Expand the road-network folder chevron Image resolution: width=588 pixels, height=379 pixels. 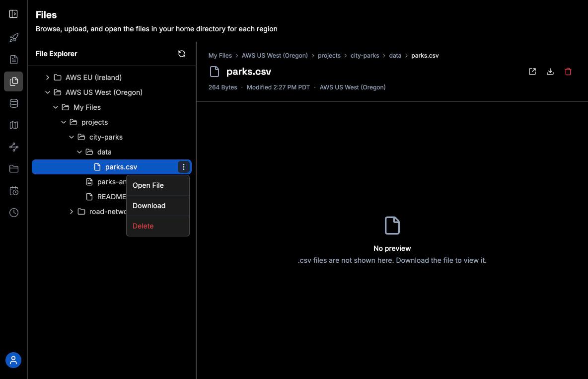(71, 212)
